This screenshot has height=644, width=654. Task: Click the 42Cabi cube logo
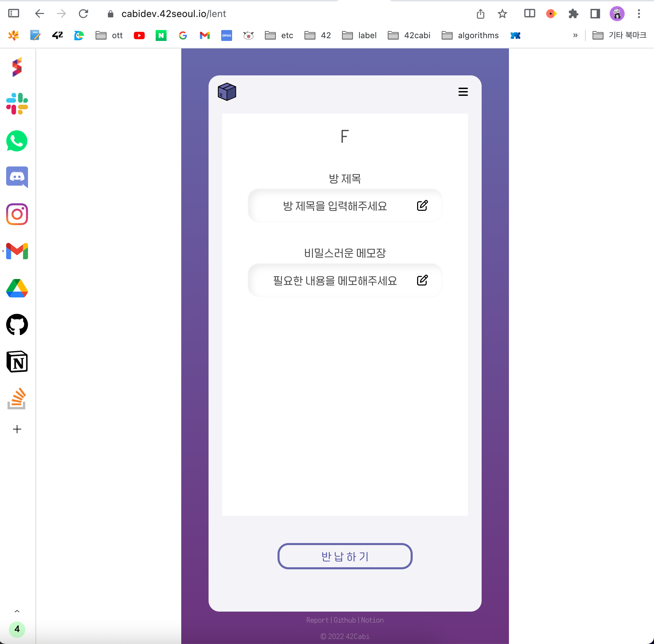pos(227,91)
